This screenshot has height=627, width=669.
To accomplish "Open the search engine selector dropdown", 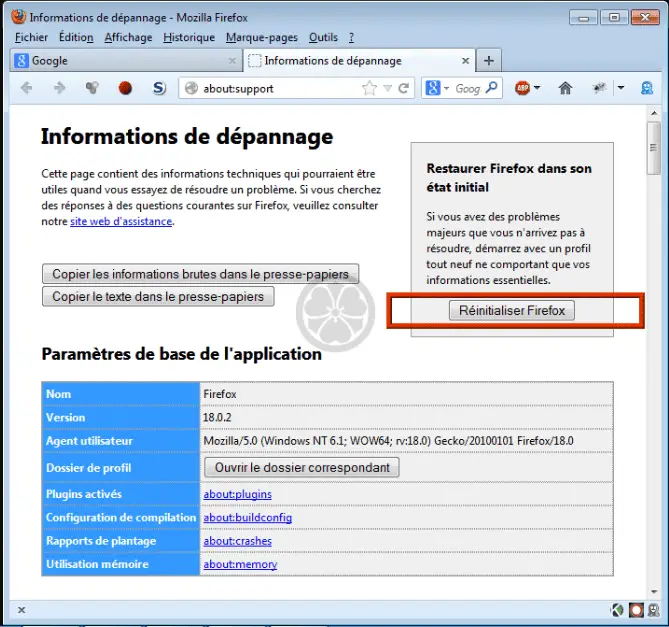I will point(446,88).
